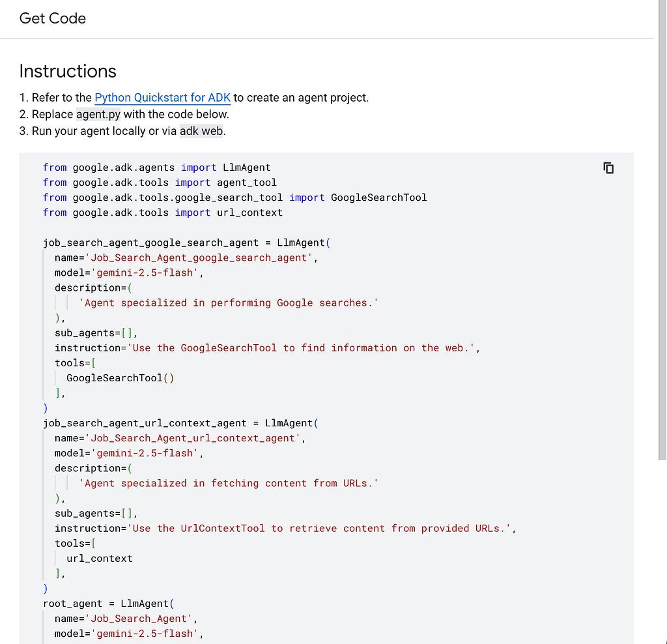Screen dimensions: 667x644
Task: Click the Instructions heading
Action: coord(68,71)
